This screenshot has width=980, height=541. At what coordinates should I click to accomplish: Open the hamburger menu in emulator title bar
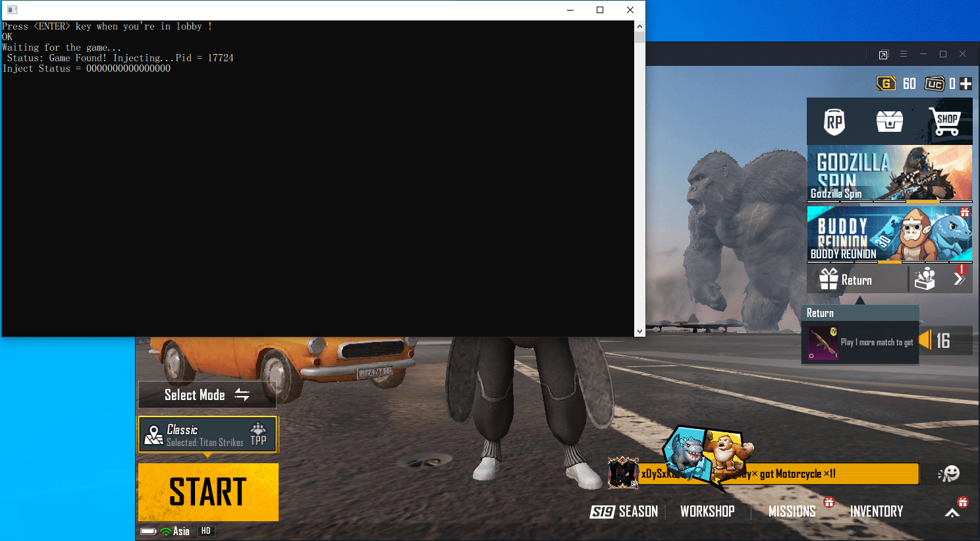point(904,54)
